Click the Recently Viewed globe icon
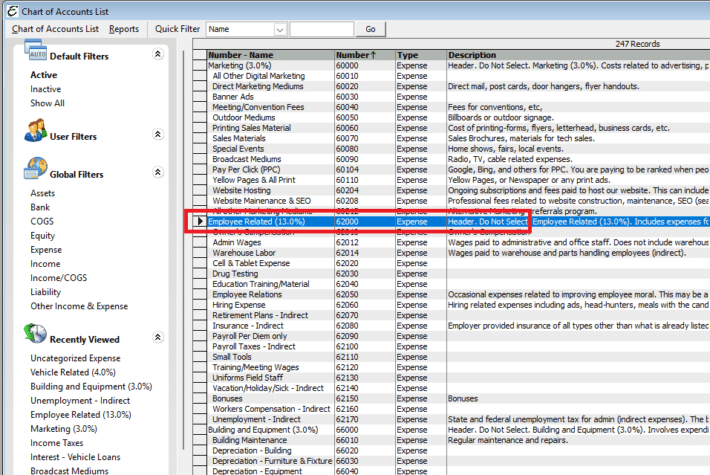710x475 pixels. click(33, 335)
